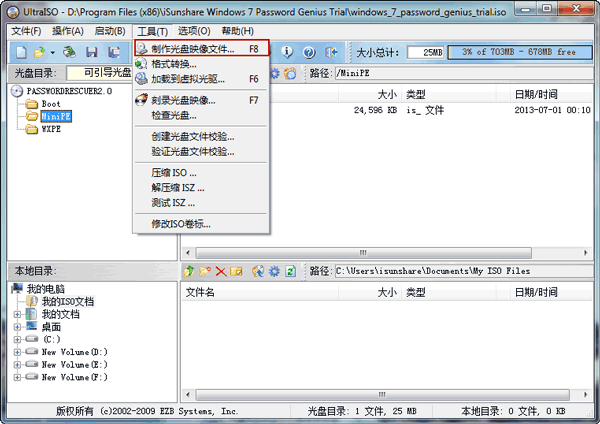Click the 3% of 703MB capacity bar
This screenshot has height=424, width=600.
tap(520, 52)
